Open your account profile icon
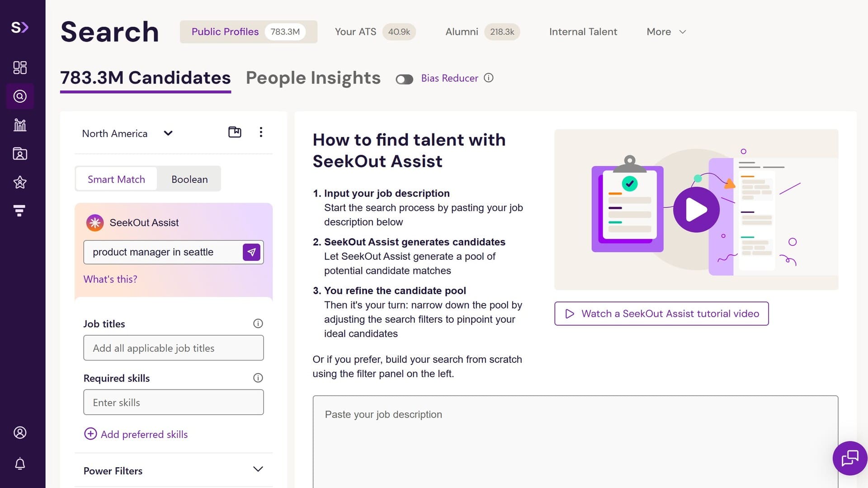Image resolution: width=868 pixels, height=488 pixels. point(20,432)
